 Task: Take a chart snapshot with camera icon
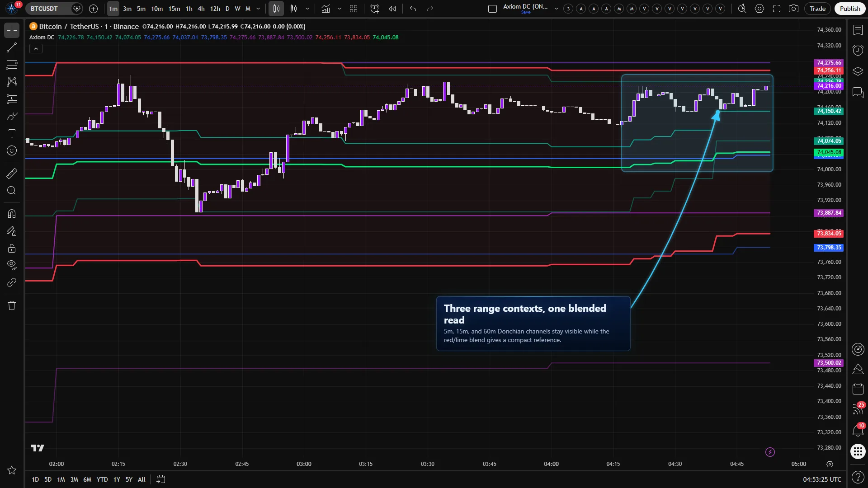[793, 9]
